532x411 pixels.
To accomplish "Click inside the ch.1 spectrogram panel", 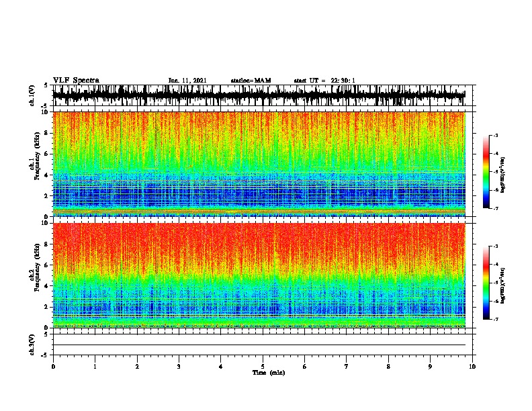I will (259, 164).
